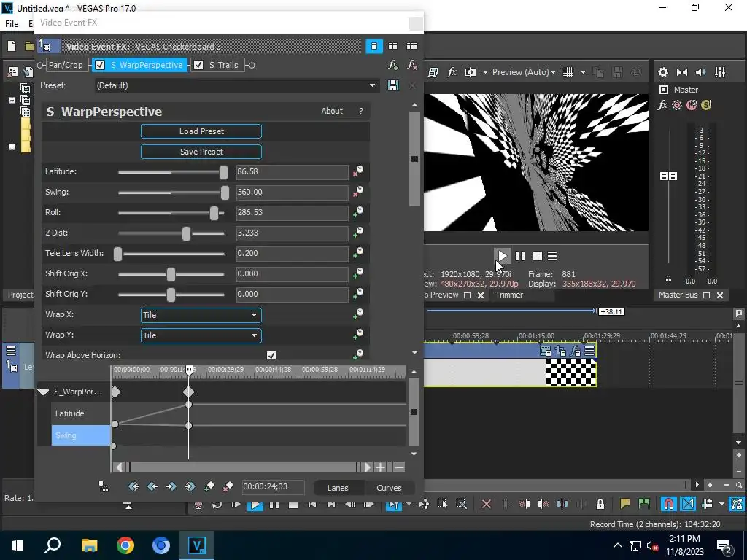Open video preview FX icon
Screen dimensions: 747x560
pos(452,72)
